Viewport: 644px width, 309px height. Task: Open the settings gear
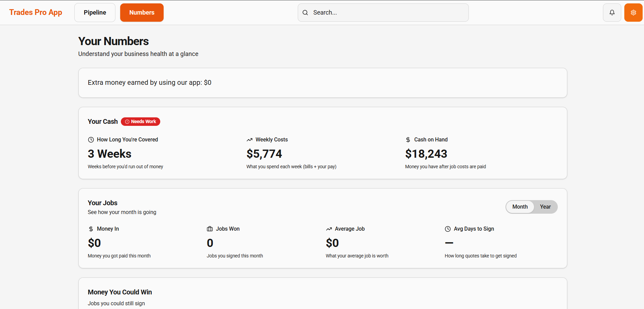point(633,12)
